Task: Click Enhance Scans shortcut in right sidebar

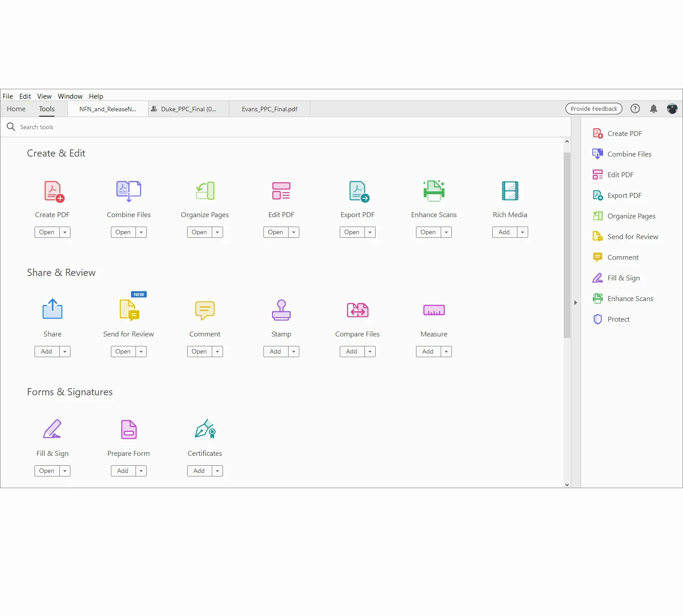Action: tap(623, 299)
